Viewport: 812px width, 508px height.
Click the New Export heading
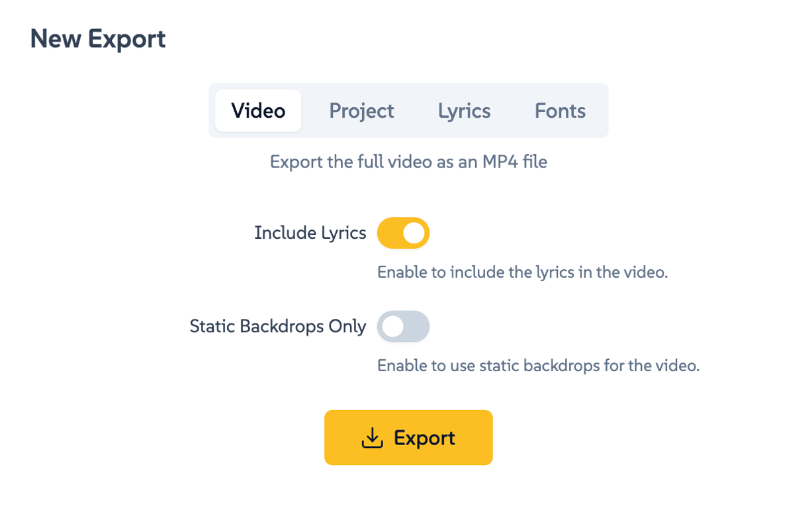coord(98,39)
